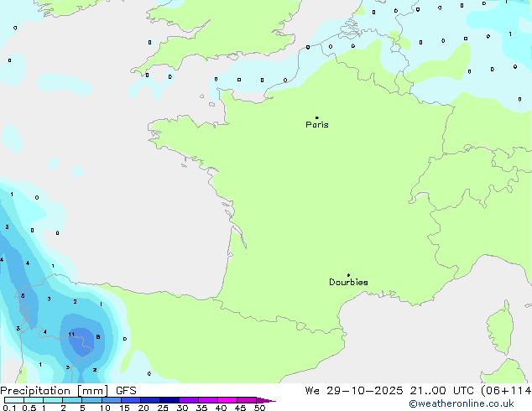Click the Dourbies location label
The height and width of the screenshot is (411, 532).
point(348,282)
